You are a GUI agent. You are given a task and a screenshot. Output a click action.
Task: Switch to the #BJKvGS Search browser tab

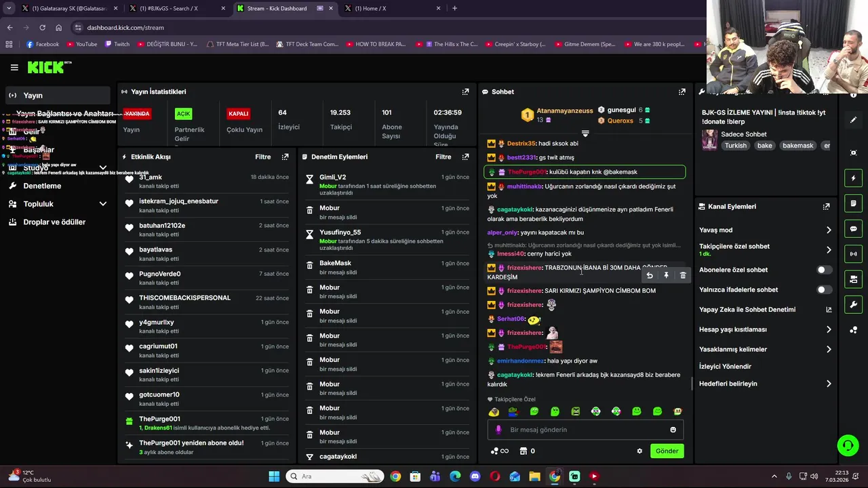(176, 8)
